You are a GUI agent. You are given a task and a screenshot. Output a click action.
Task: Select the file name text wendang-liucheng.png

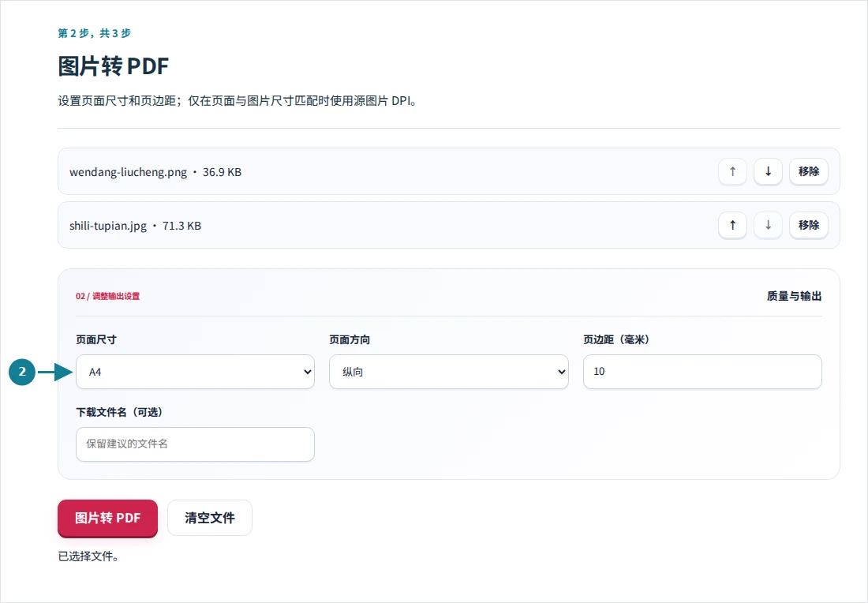click(x=128, y=172)
